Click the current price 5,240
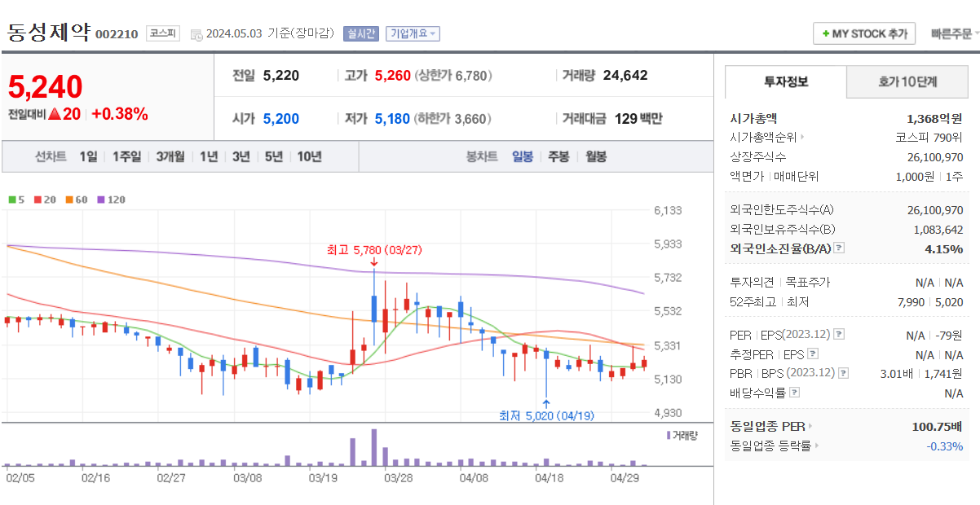This screenshot has height=505, width=980. point(46,86)
